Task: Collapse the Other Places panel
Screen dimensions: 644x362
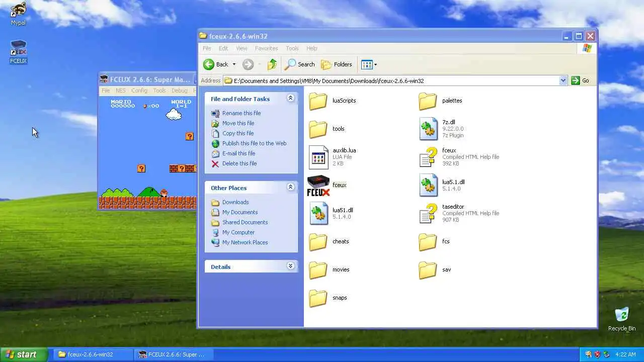Action: click(290, 188)
